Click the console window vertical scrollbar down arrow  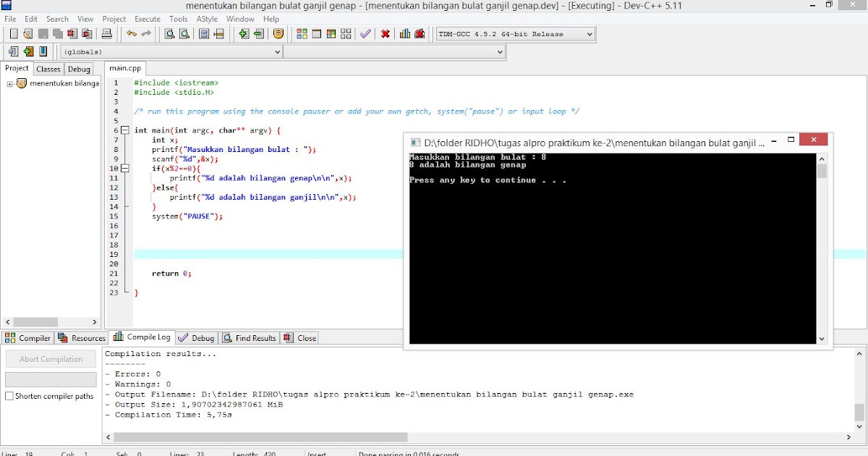pyautogui.click(x=822, y=338)
